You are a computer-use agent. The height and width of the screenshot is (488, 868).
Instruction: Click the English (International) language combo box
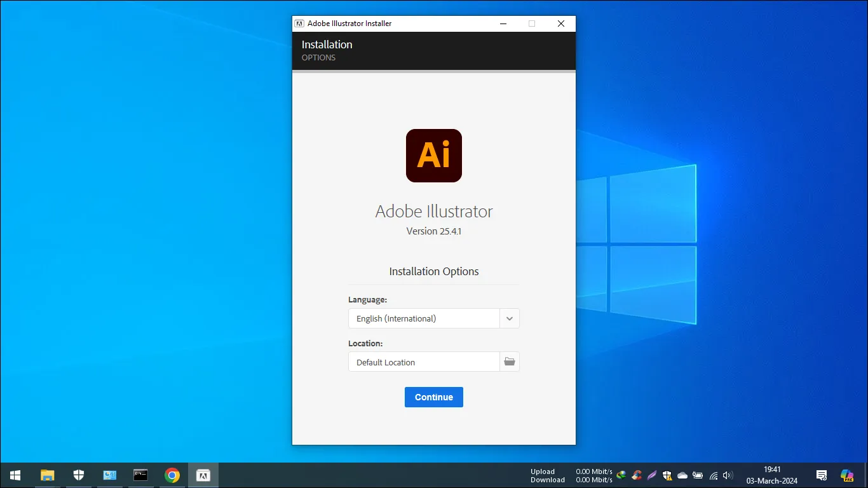click(424, 318)
